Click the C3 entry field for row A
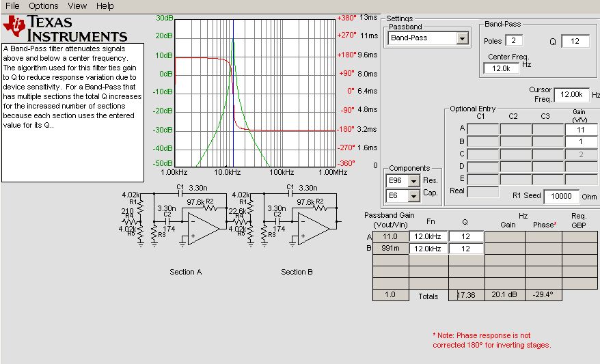Image resolution: width=600 pixels, height=364 pixels. (x=547, y=129)
